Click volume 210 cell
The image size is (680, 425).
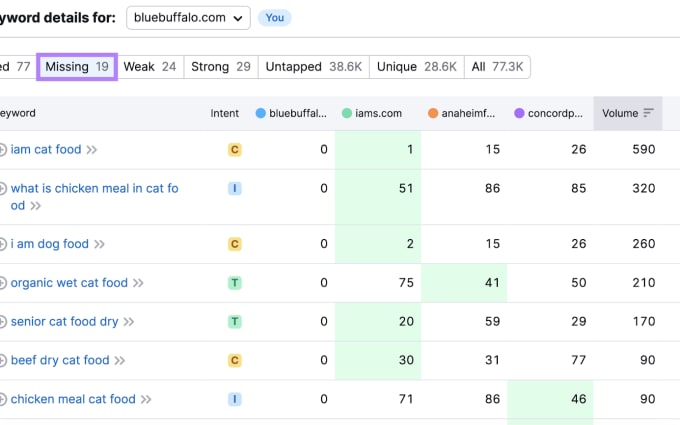pos(644,283)
